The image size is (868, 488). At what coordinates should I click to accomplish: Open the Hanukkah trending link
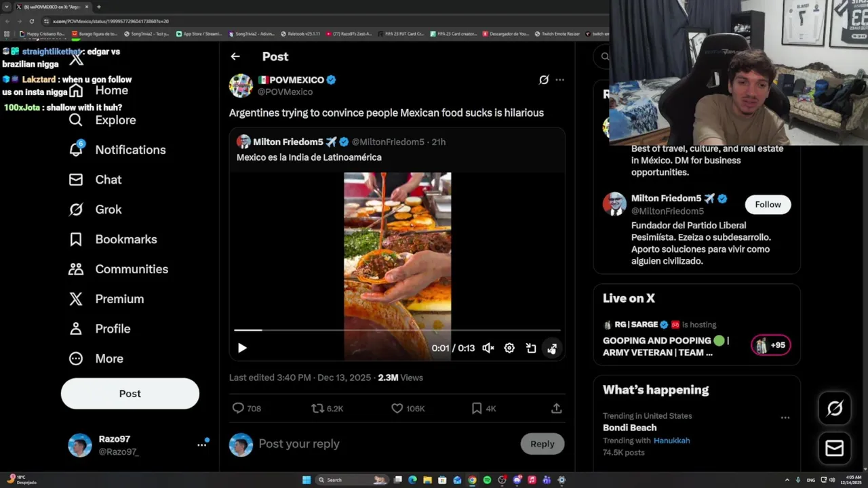tap(671, 441)
